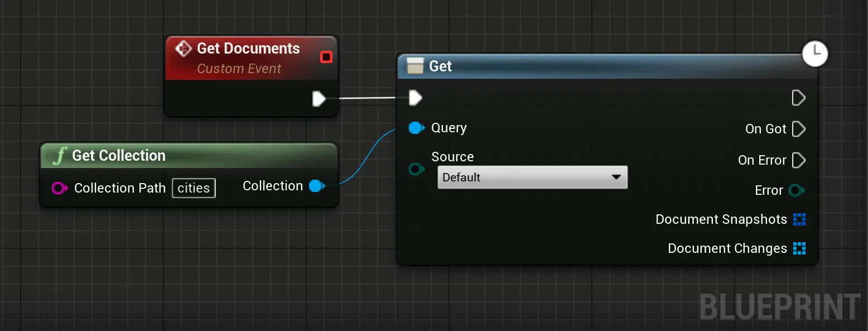868x331 pixels.
Task: Click the Collection Path label
Action: point(120,188)
